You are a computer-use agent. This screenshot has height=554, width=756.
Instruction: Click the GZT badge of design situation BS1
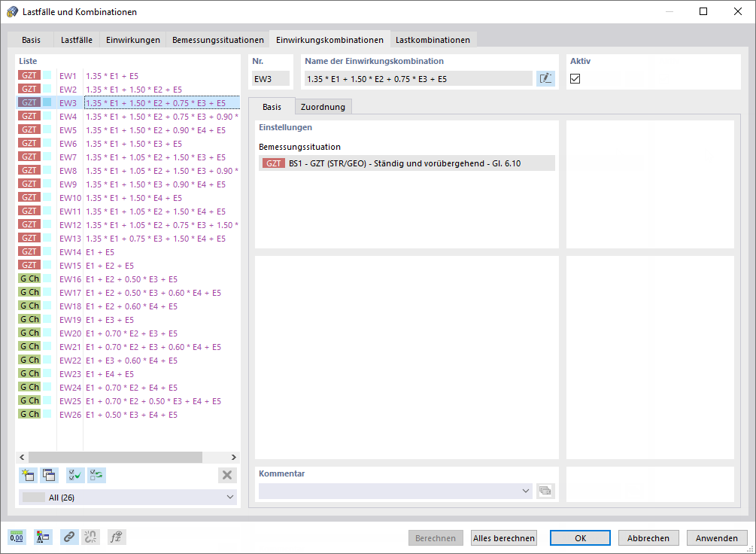point(273,163)
